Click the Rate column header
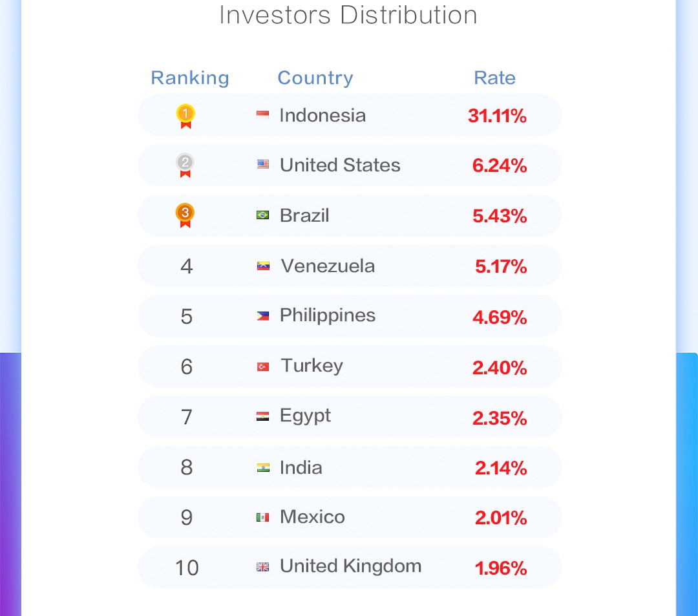 pos(495,78)
